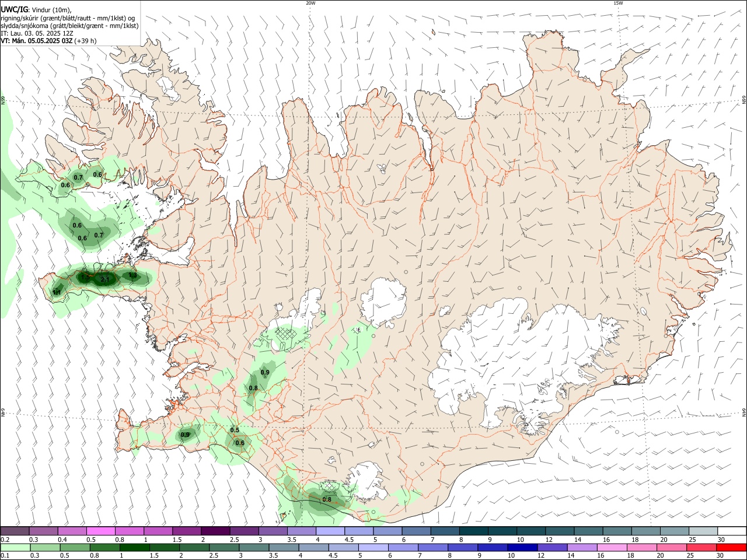Click the 2.1 precipitation value on the map
Viewport: 747px width, 560px height.
tap(105, 280)
